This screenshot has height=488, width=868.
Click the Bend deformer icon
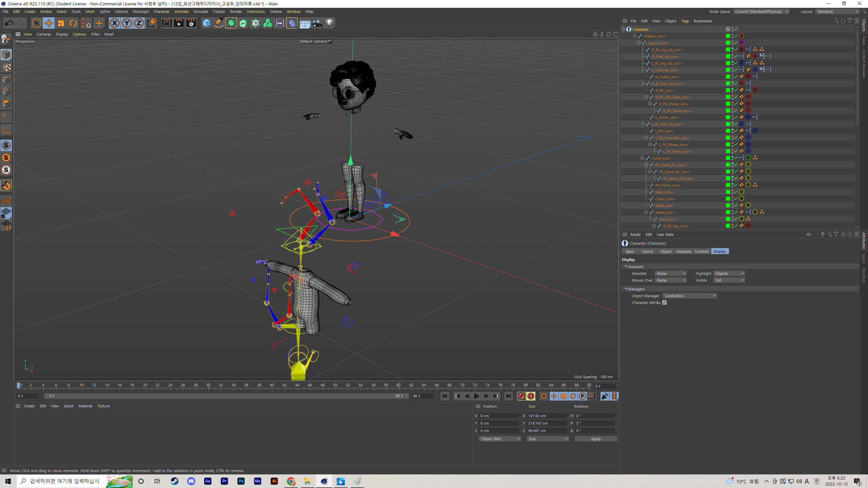pos(292,23)
